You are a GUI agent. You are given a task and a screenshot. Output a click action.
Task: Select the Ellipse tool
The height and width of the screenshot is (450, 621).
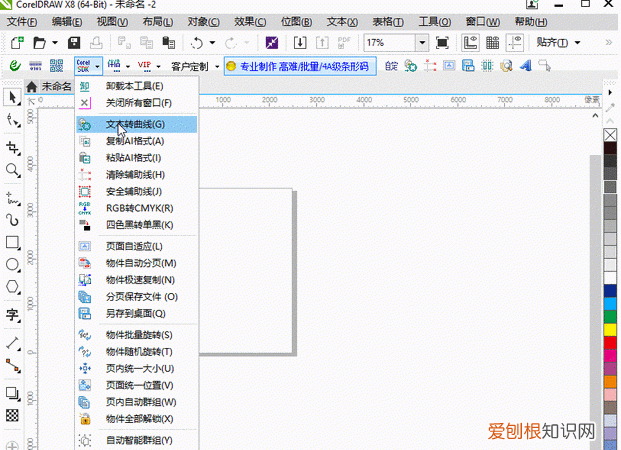click(x=13, y=264)
